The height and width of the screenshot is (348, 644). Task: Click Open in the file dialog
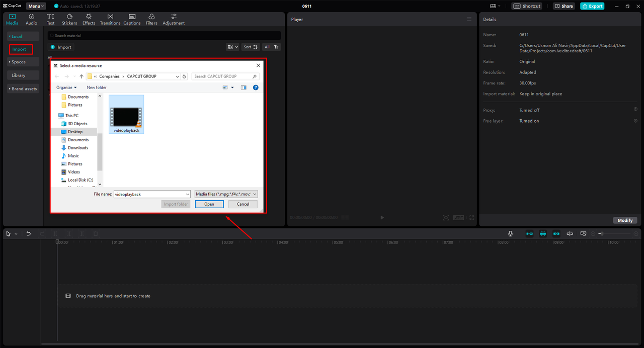(209, 204)
